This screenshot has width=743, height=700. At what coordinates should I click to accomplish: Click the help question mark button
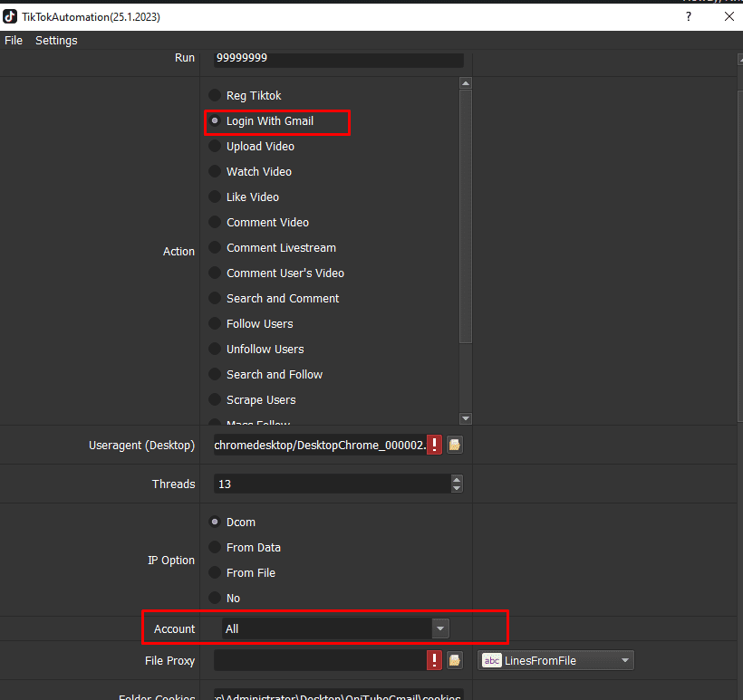(689, 16)
